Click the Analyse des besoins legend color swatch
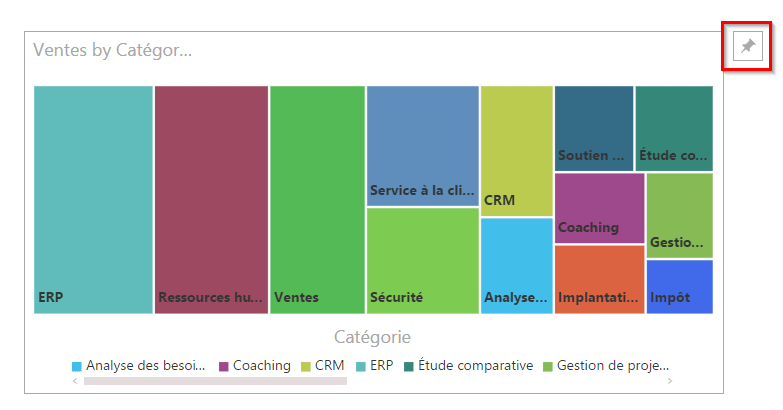This screenshot has height=410, width=783. click(x=77, y=366)
